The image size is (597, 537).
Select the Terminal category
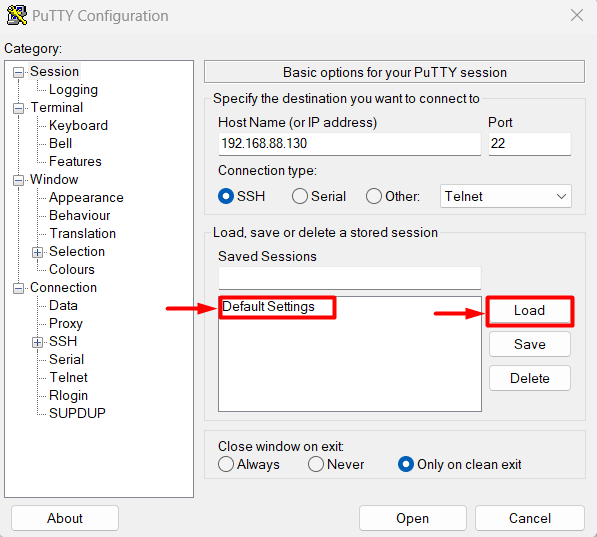(57, 107)
